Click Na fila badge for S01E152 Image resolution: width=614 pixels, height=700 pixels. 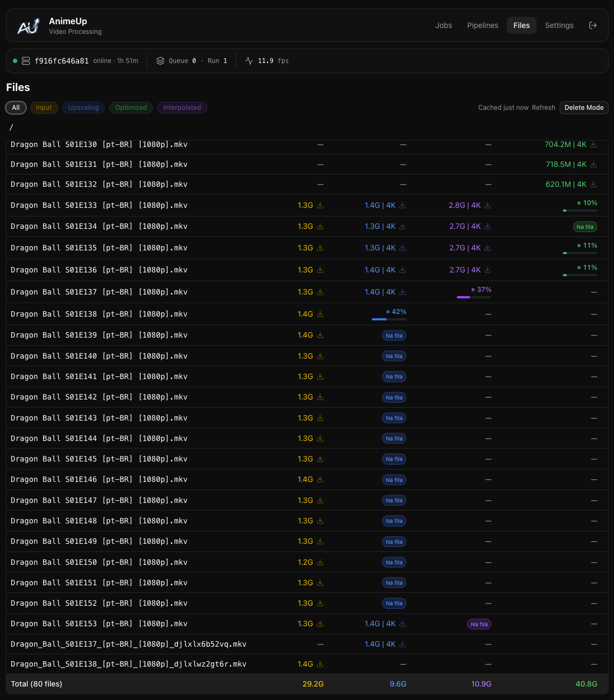click(394, 604)
